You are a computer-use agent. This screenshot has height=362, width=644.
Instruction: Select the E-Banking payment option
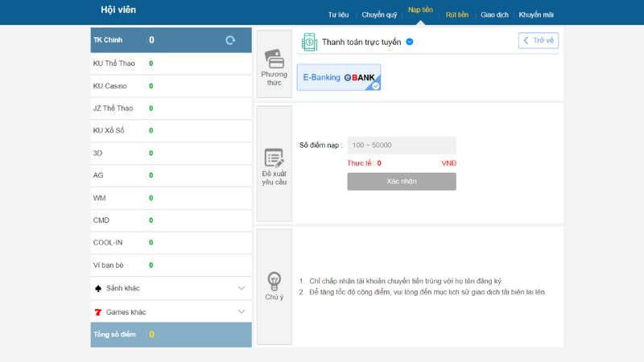tap(339, 77)
